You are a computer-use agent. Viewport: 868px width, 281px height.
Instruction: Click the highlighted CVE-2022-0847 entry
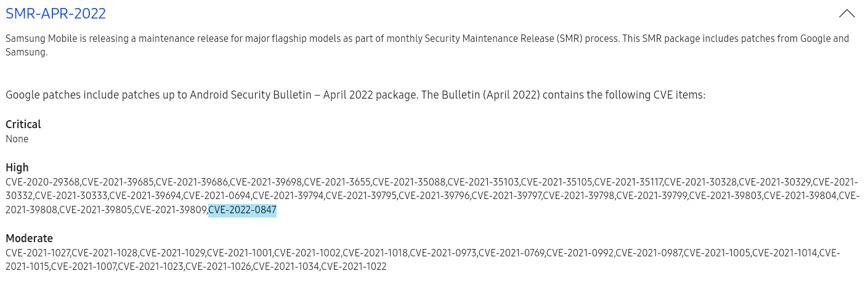(242, 210)
